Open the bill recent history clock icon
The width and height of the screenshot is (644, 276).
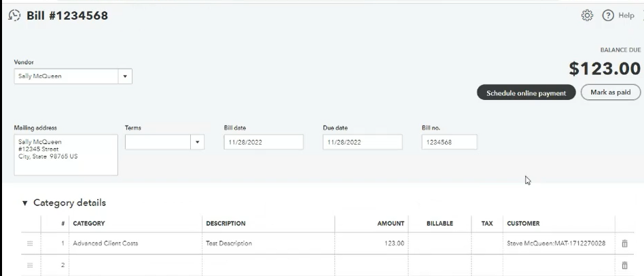point(14,15)
